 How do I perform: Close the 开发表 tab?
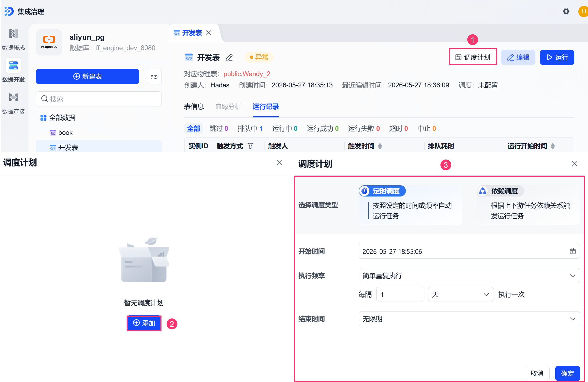(208, 33)
